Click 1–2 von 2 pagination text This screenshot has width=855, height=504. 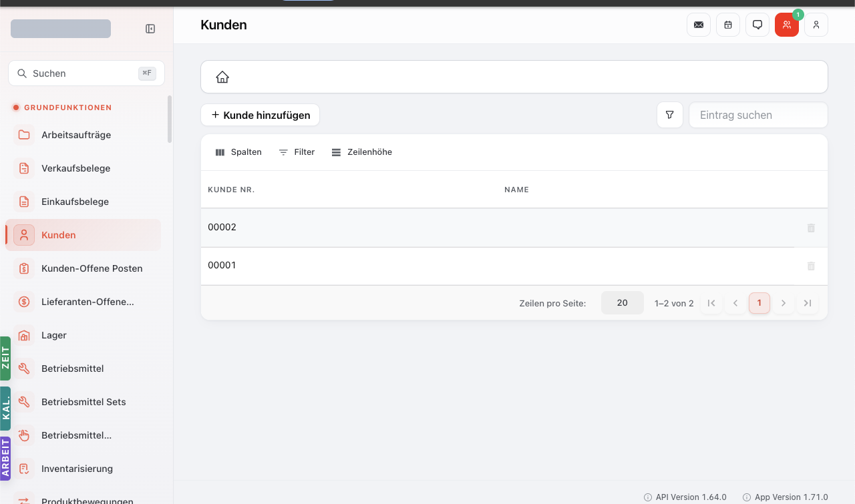[674, 303]
